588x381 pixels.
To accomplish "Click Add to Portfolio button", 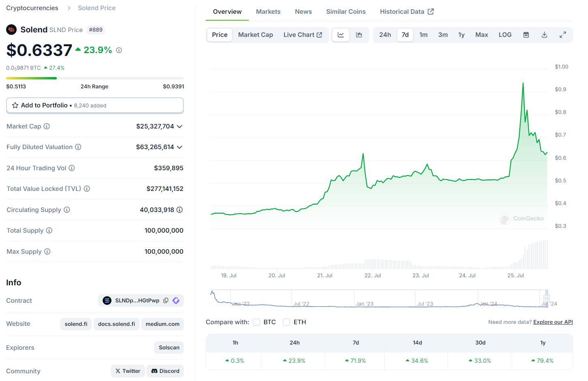I will coord(95,105).
